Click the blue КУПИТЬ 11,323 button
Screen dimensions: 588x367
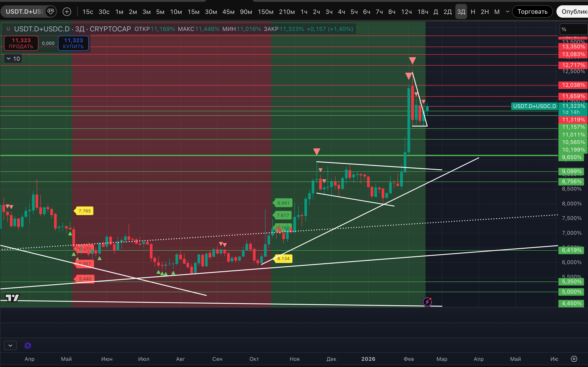pyautogui.click(x=73, y=43)
